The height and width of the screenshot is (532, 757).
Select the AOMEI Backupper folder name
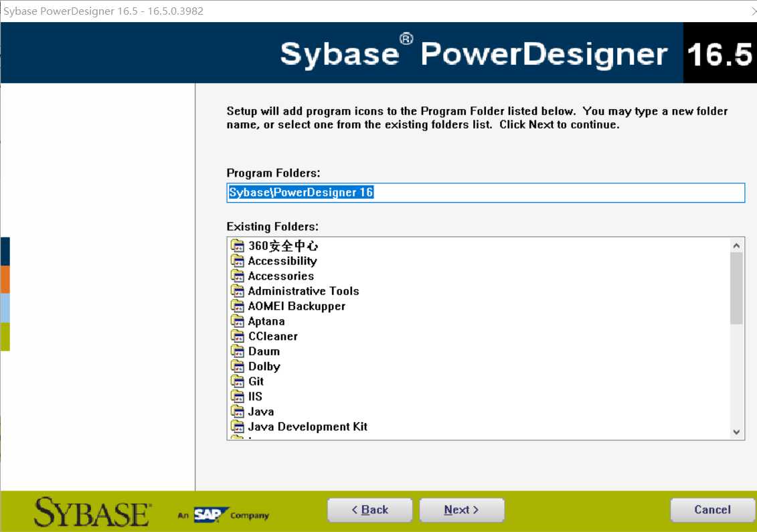click(297, 306)
